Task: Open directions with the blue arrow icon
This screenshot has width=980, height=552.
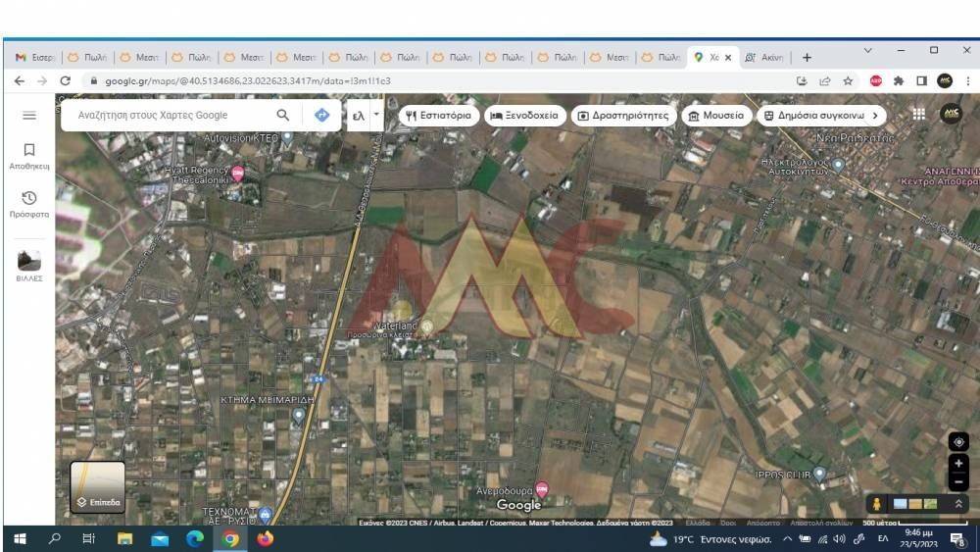Action: [x=321, y=115]
